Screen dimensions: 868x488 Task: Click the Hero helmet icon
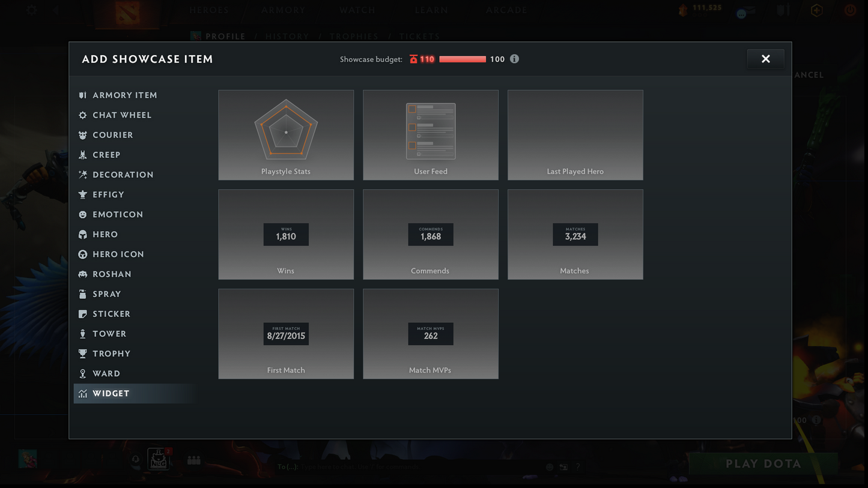[83, 234]
